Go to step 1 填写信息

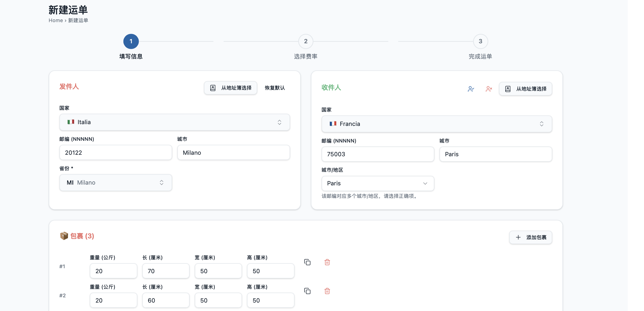coord(131,42)
